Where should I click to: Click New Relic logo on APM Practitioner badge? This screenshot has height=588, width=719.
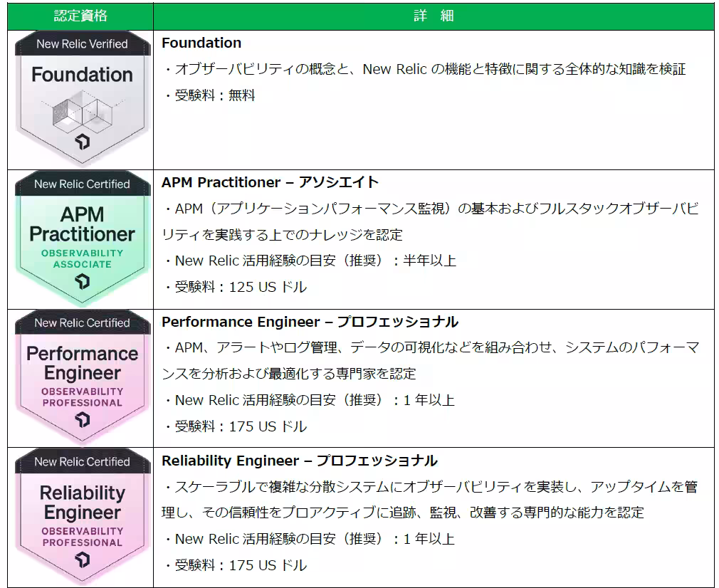(83, 282)
